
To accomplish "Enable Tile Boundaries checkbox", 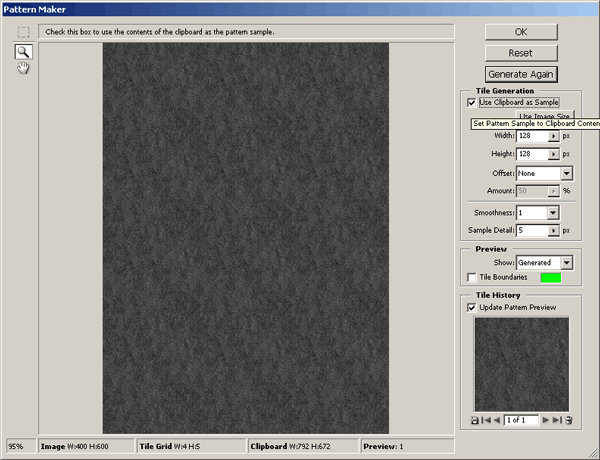I will 472,277.
